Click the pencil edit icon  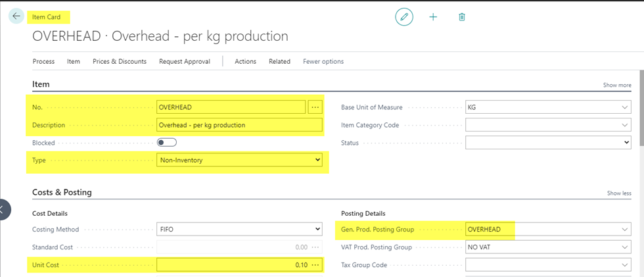pyautogui.click(x=404, y=16)
